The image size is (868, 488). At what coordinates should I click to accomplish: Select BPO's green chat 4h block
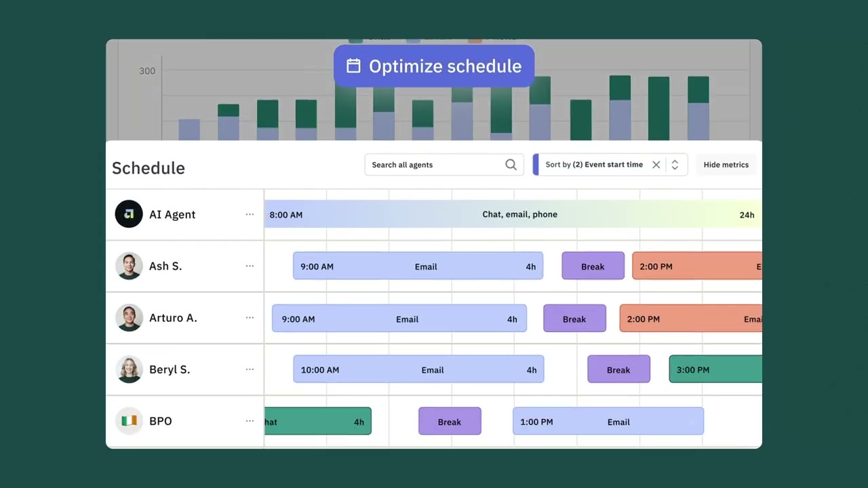pos(318,422)
